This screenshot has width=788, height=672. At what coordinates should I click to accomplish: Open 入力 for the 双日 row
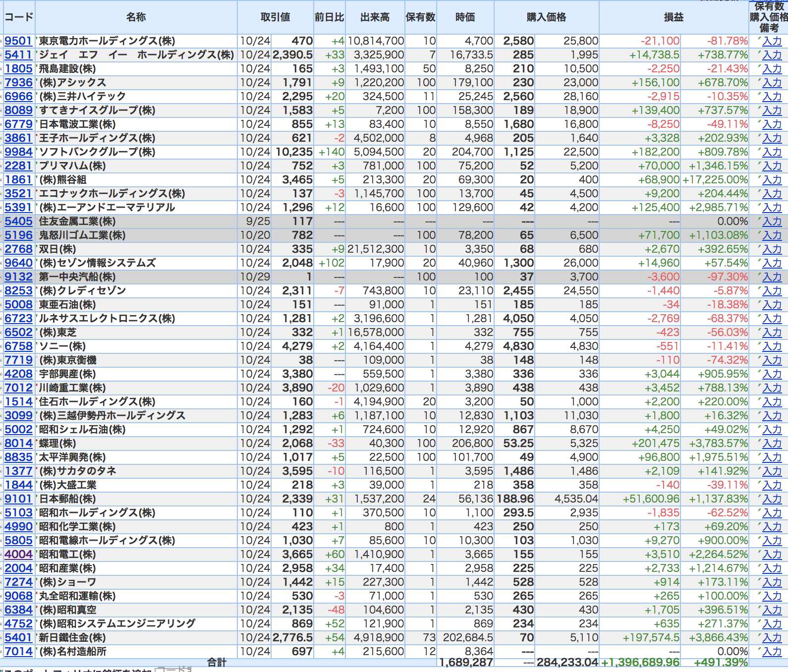tap(772, 249)
